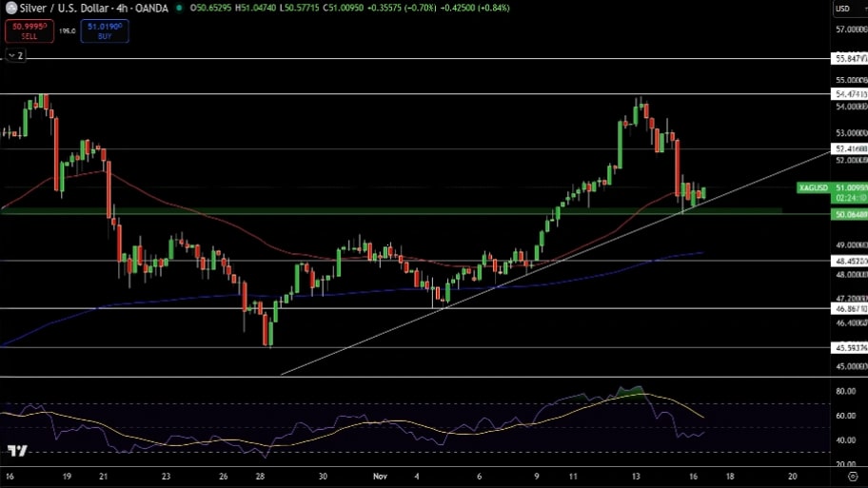
Task: Click the 50.06488 green price label
Action: click(x=850, y=215)
